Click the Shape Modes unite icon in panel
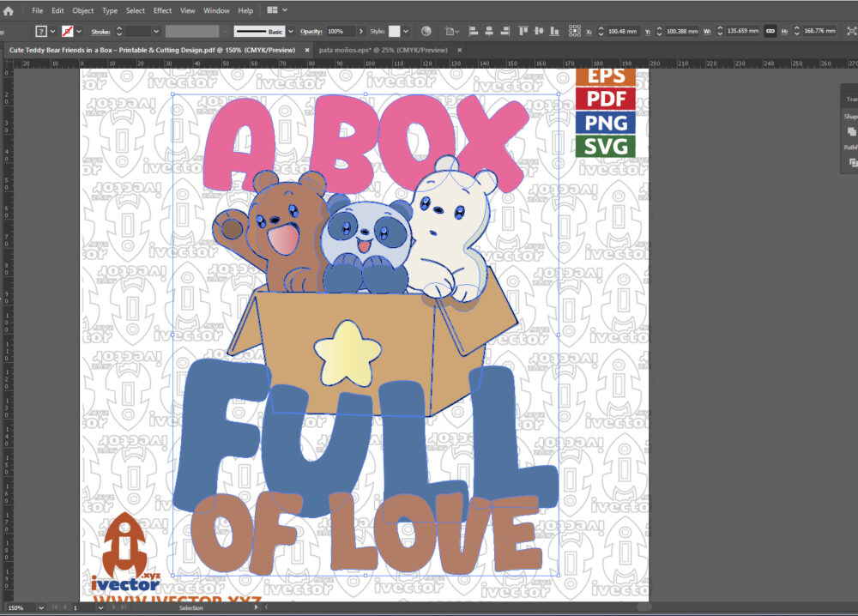Viewport: 858px width, 616px height. pos(851,131)
